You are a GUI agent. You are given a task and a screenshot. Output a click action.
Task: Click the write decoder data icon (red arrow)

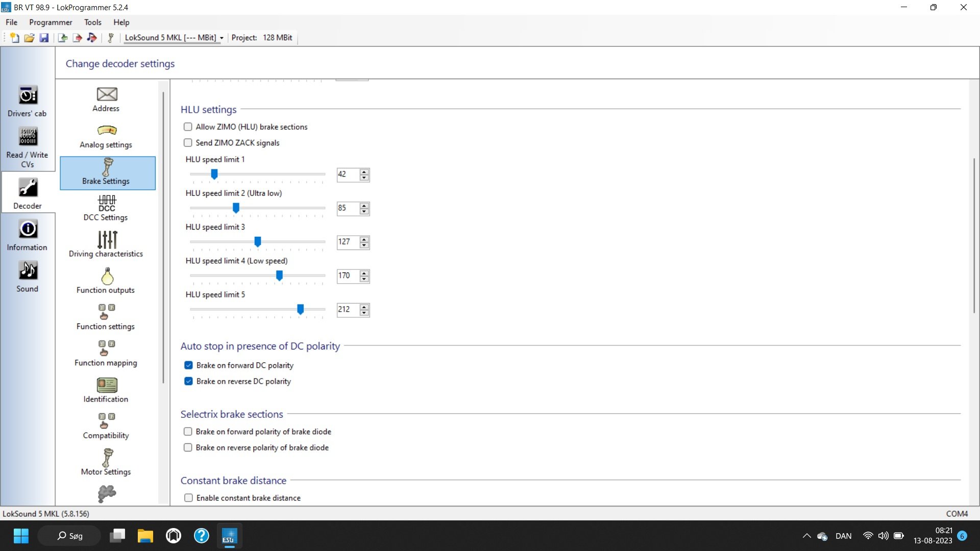click(x=78, y=38)
